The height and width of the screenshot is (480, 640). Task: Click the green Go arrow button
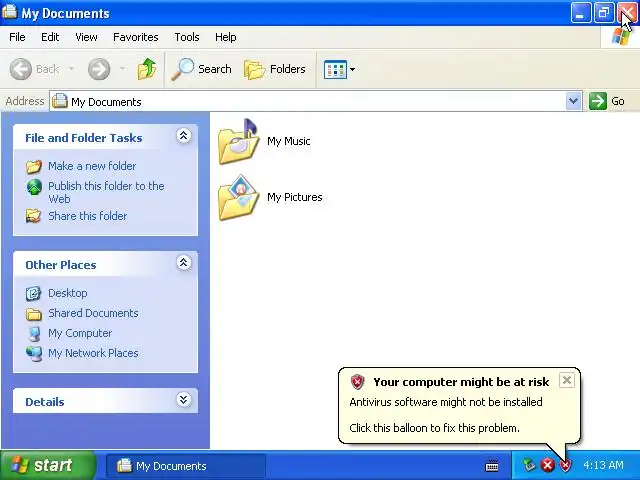[x=598, y=101]
